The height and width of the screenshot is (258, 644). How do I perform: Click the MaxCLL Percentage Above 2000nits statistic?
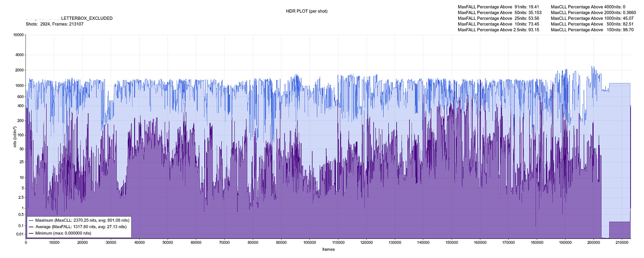coord(593,12)
